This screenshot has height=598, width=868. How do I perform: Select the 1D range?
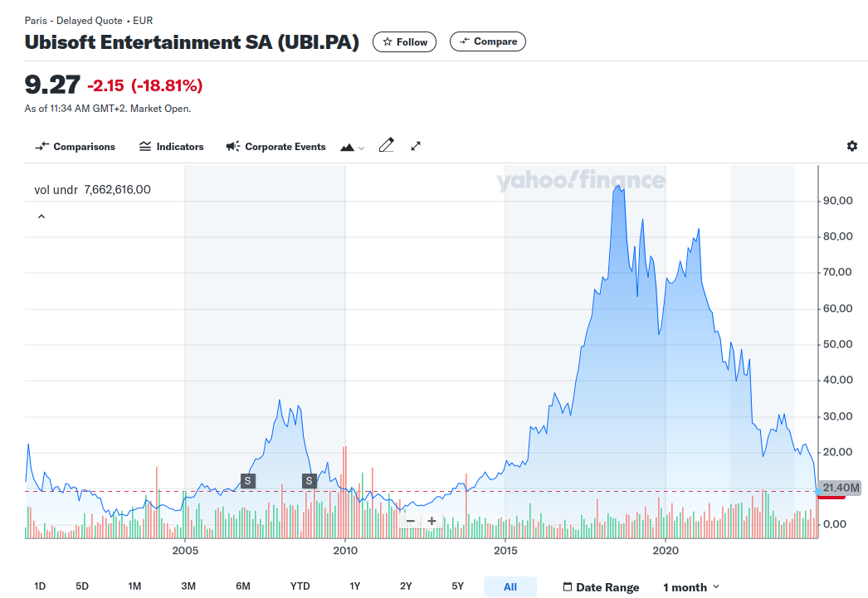(40, 586)
